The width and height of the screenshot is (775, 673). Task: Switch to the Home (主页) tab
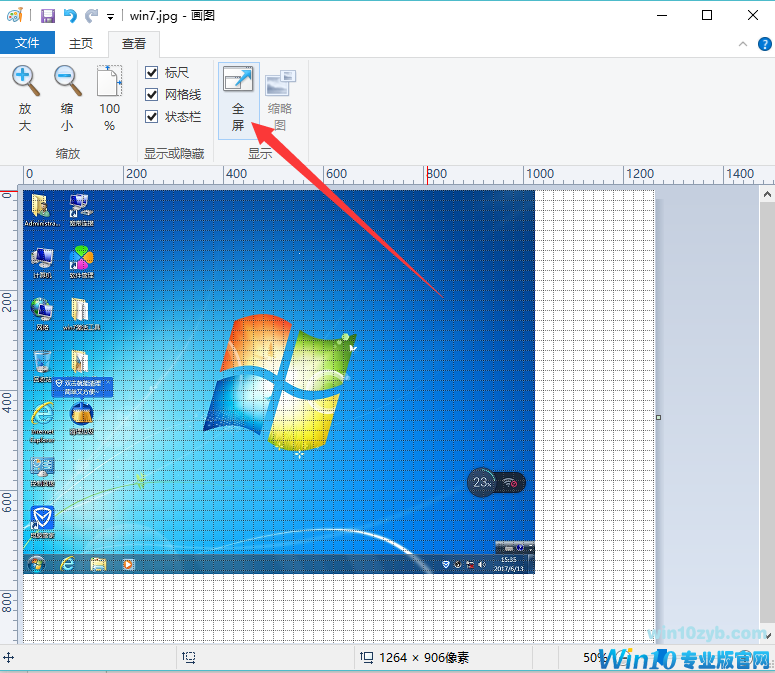(81, 43)
